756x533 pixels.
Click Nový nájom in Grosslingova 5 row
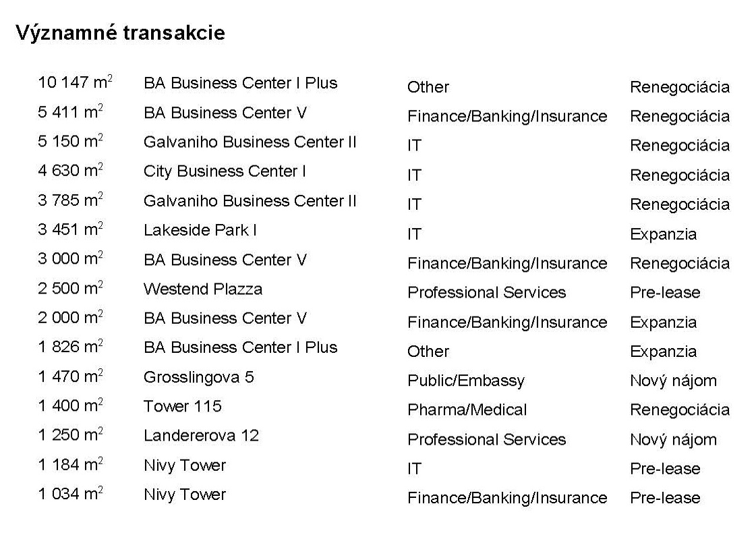pyautogui.click(x=673, y=381)
